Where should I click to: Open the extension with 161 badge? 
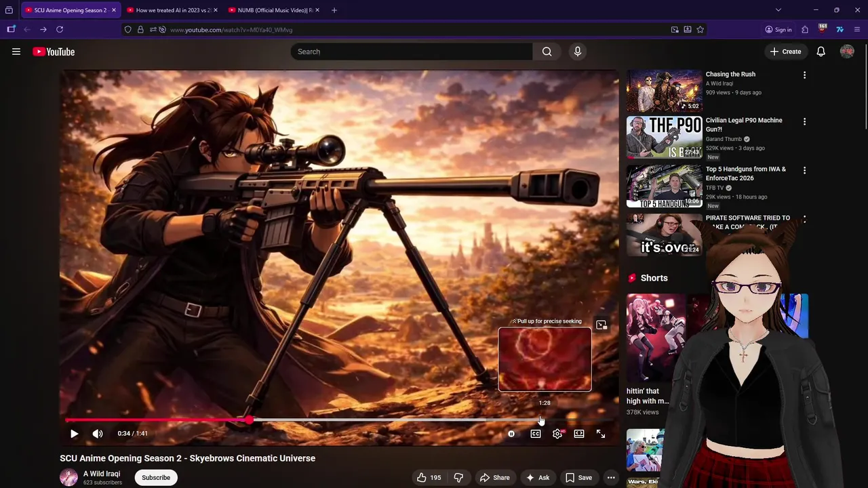coord(823,29)
